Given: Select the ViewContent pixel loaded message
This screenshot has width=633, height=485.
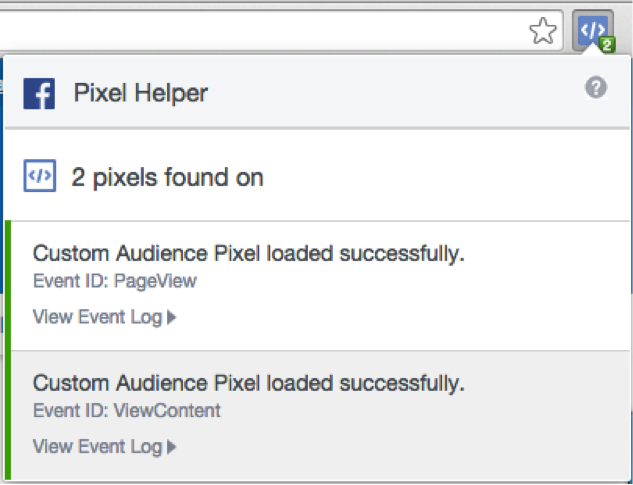Looking at the screenshot, I should coord(248,383).
